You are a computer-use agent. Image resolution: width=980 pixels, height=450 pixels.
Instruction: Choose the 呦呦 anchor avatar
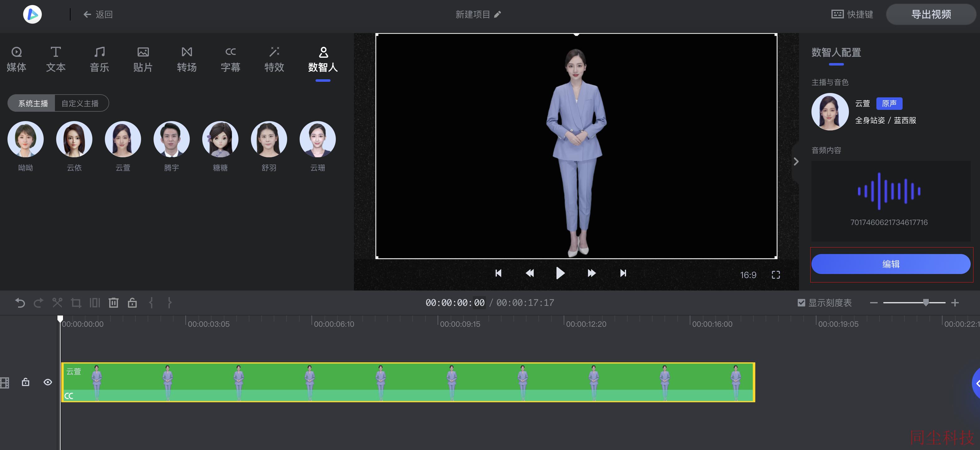pyautogui.click(x=26, y=139)
